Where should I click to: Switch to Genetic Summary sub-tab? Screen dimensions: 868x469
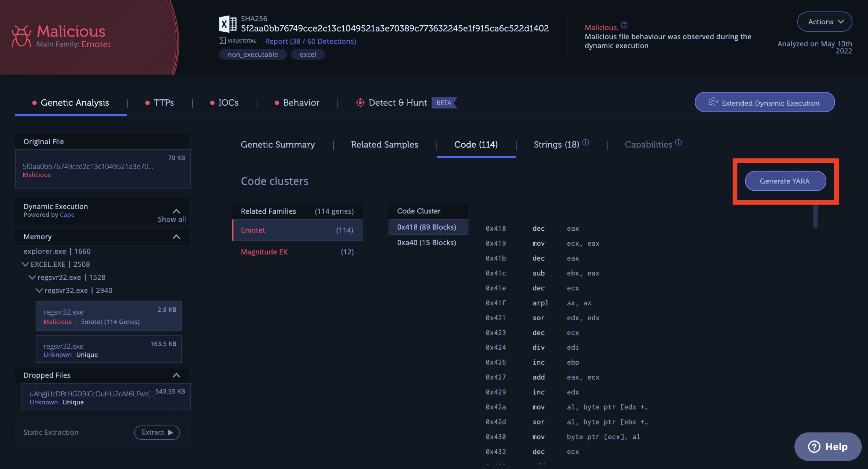(x=278, y=145)
